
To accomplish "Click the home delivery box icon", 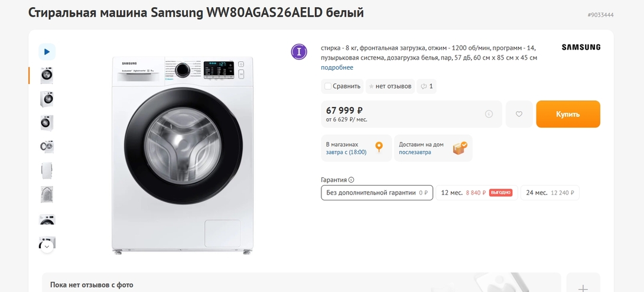I will pos(460,148).
